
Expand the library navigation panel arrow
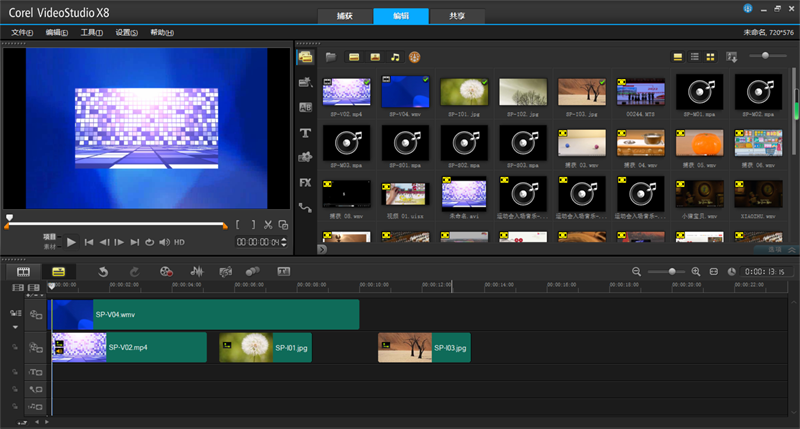(322, 249)
